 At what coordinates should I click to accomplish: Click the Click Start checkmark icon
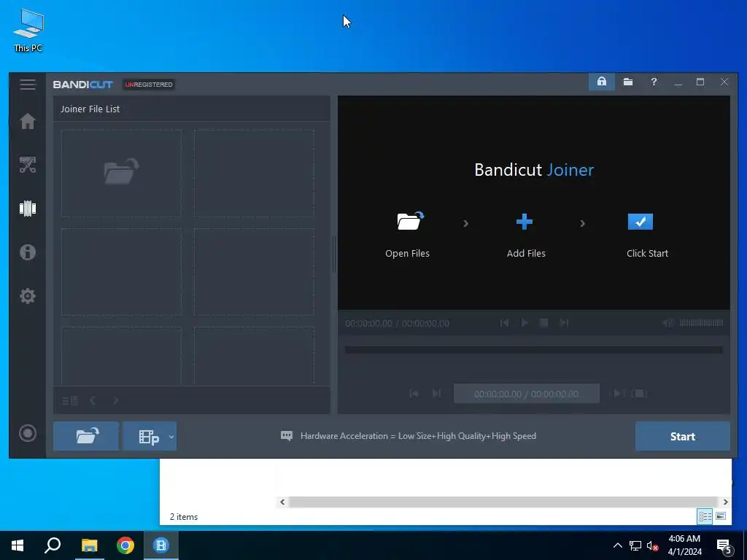click(640, 222)
